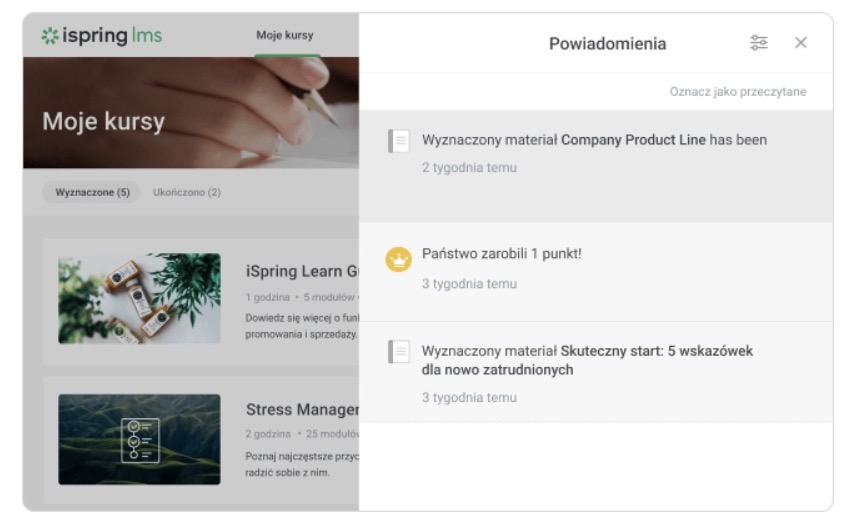The height and width of the screenshot is (524, 846).
Task: Switch to Ukończono (2) filter
Action: (187, 192)
